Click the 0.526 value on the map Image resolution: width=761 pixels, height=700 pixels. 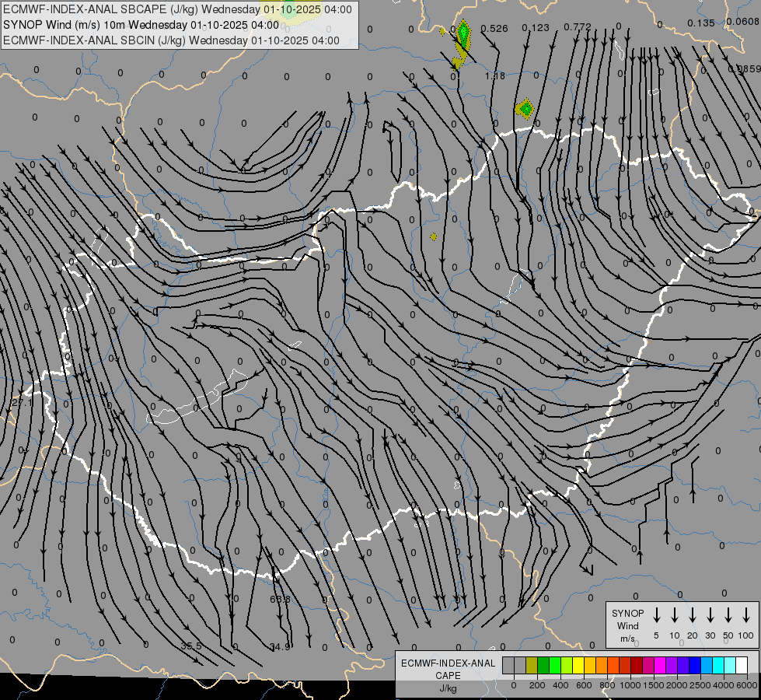tap(494, 29)
